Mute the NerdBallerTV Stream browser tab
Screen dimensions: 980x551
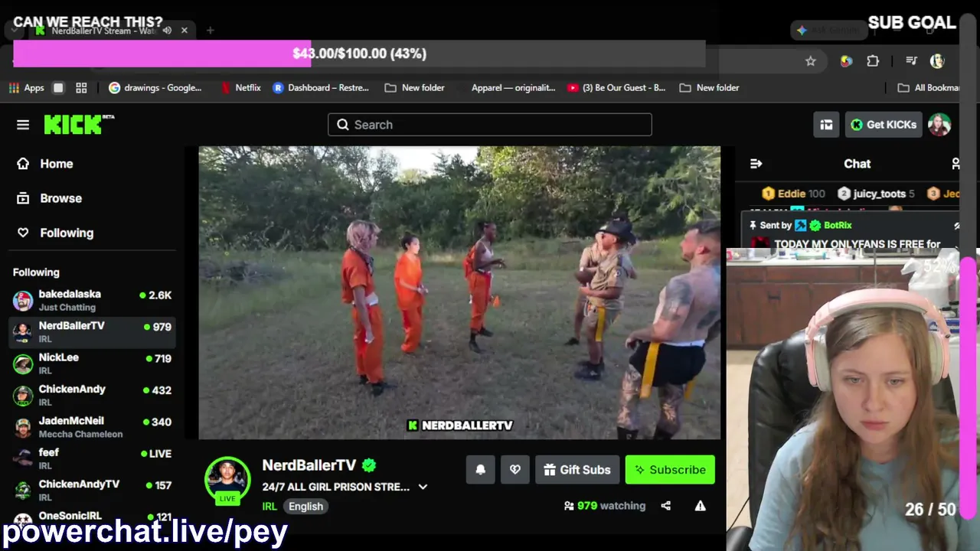tap(167, 31)
